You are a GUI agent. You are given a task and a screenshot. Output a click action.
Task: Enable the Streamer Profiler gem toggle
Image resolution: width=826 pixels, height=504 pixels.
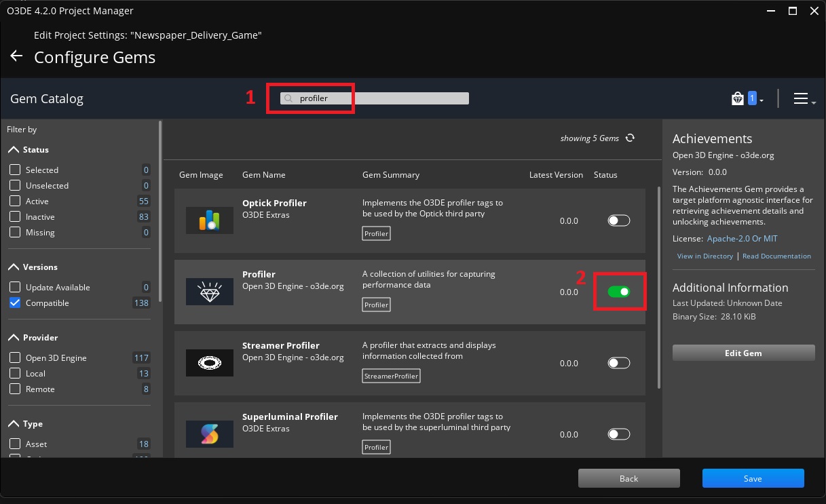(x=619, y=363)
